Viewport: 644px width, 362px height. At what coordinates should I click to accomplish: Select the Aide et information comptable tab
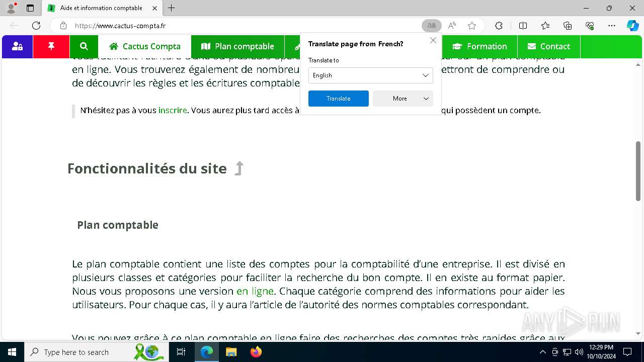(102, 8)
